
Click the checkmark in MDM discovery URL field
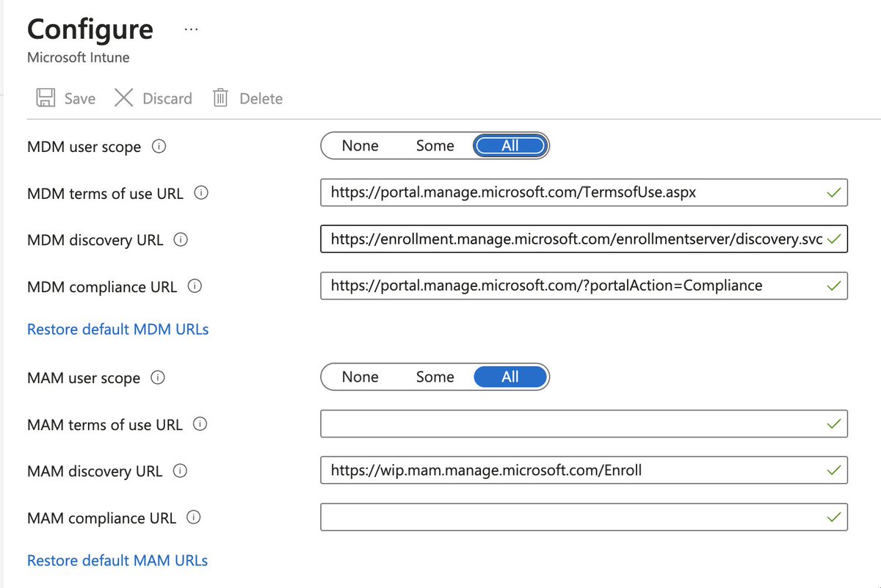(x=833, y=239)
